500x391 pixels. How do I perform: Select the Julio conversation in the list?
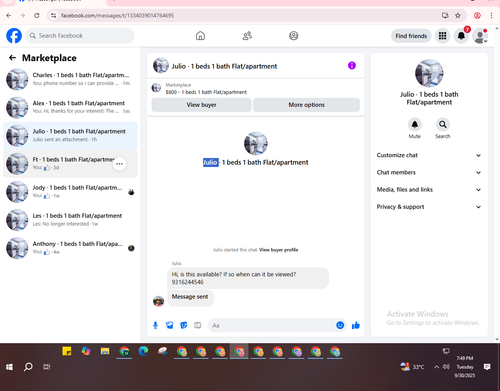[x=70, y=135]
